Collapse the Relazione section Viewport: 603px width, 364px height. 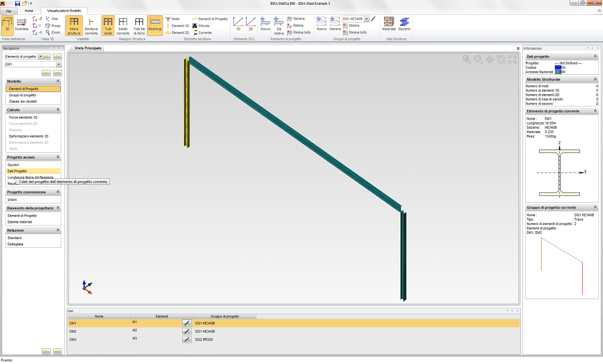click(58, 230)
